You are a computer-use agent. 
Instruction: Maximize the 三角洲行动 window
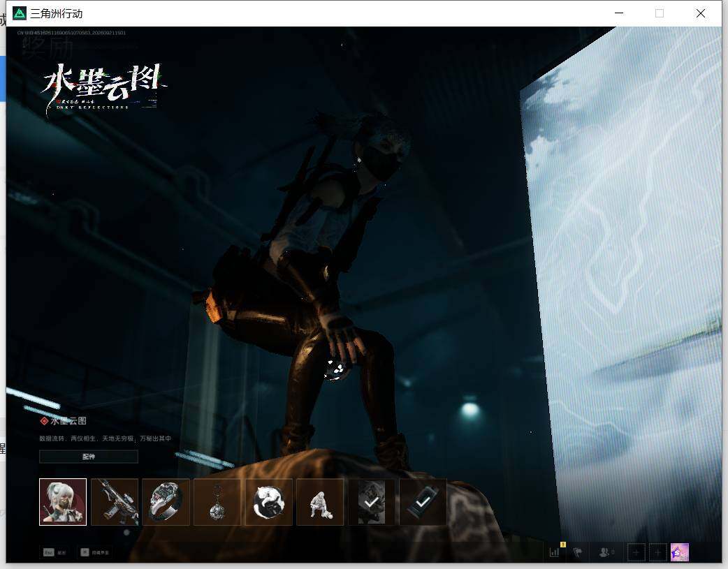coord(660,13)
